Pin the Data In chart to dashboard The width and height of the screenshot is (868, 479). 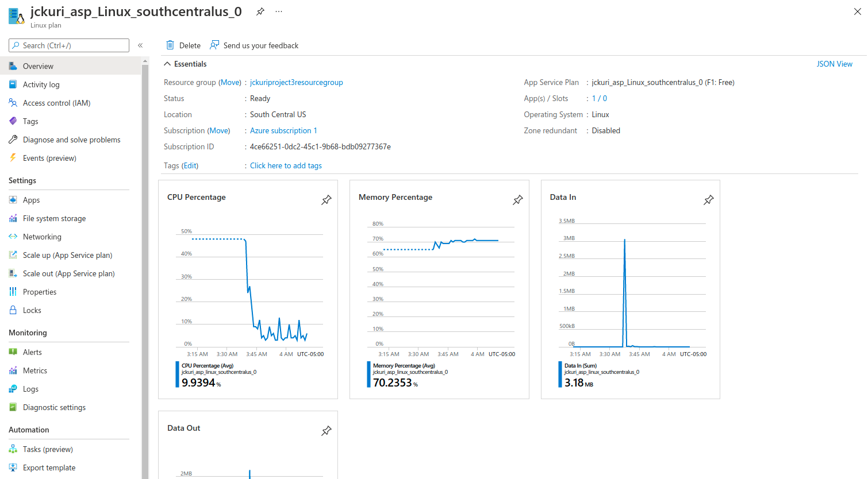click(709, 200)
